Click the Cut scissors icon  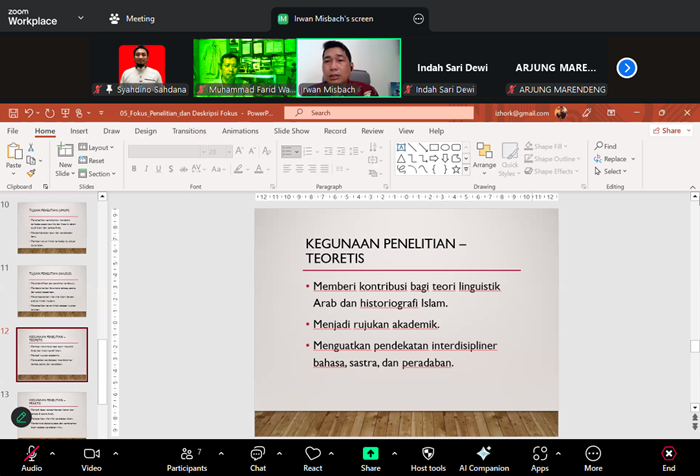pyautogui.click(x=31, y=147)
